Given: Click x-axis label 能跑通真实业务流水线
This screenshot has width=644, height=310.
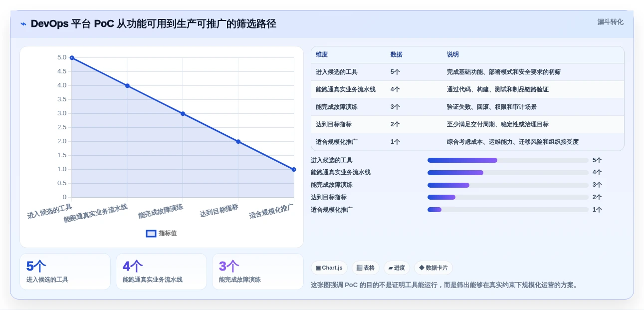Looking at the screenshot, I should click(96, 213).
